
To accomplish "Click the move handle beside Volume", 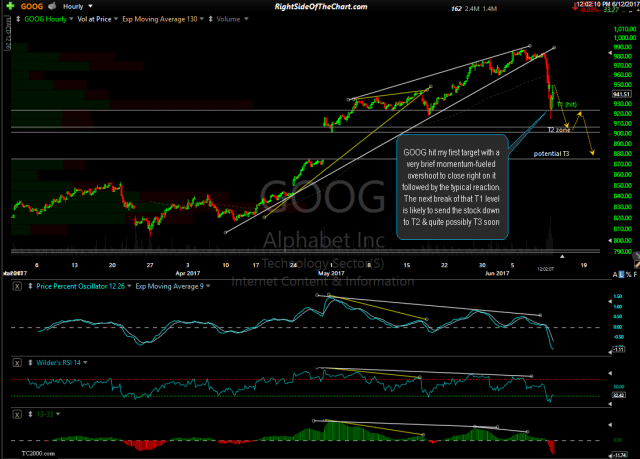I will pyautogui.click(x=211, y=19).
